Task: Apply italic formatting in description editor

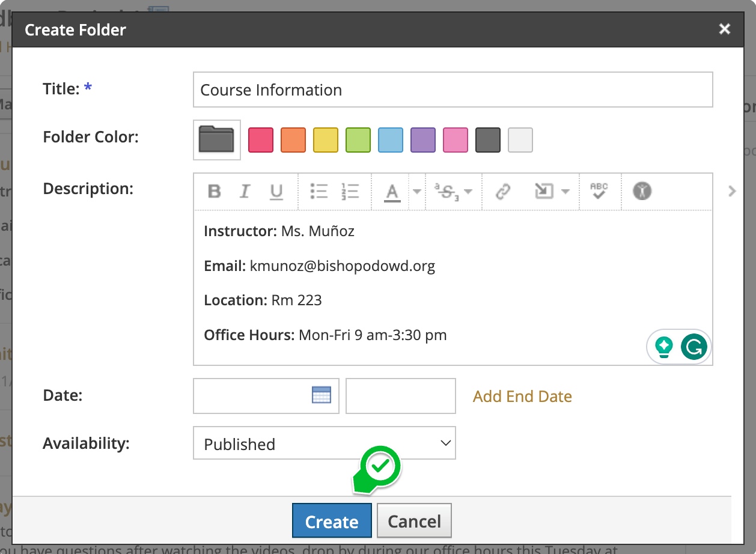Action: (245, 192)
